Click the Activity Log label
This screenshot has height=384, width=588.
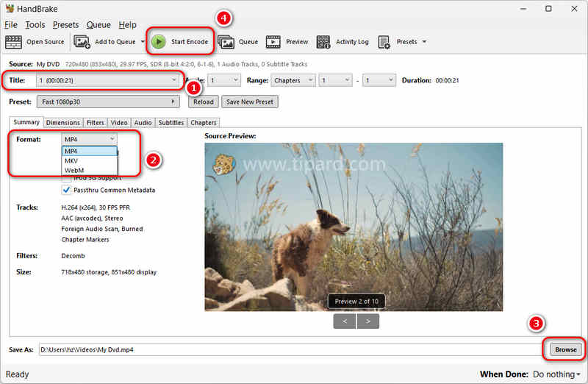352,42
